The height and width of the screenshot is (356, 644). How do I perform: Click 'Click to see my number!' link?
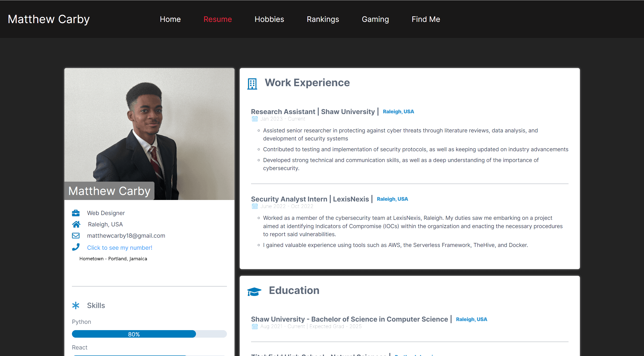(119, 248)
